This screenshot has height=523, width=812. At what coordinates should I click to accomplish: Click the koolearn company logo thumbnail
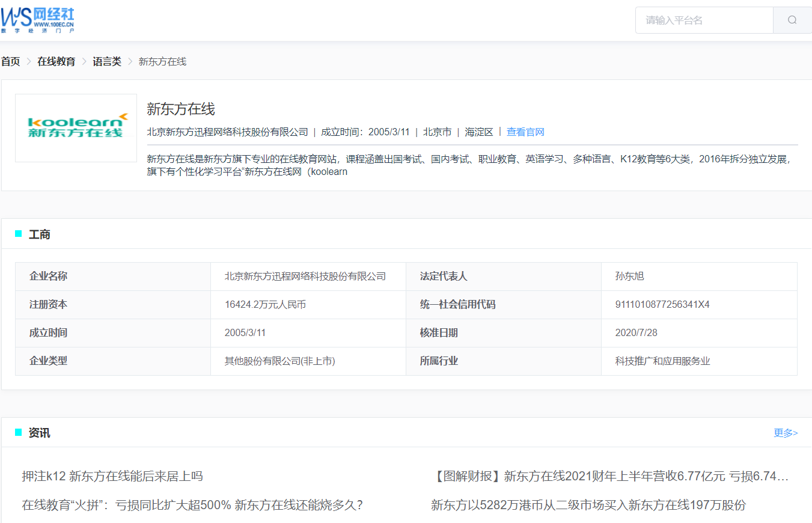[x=76, y=127]
